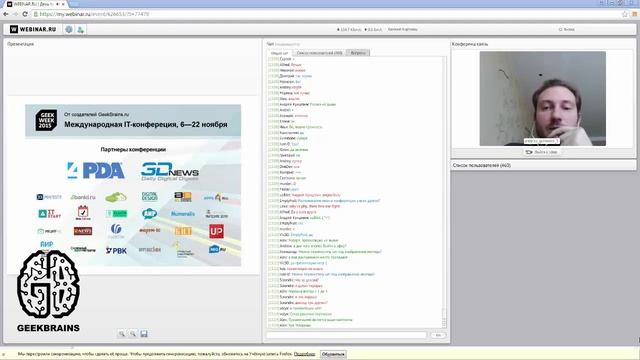The image size is (640, 360).
Task: Click the 3DNews logo on the slide
Action: [x=170, y=171]
